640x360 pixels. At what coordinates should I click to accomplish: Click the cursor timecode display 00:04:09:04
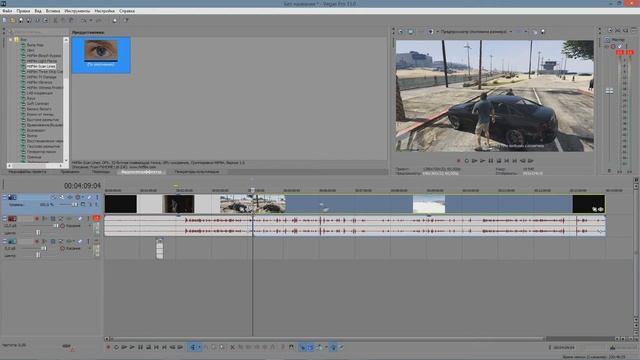coord(82,186)
